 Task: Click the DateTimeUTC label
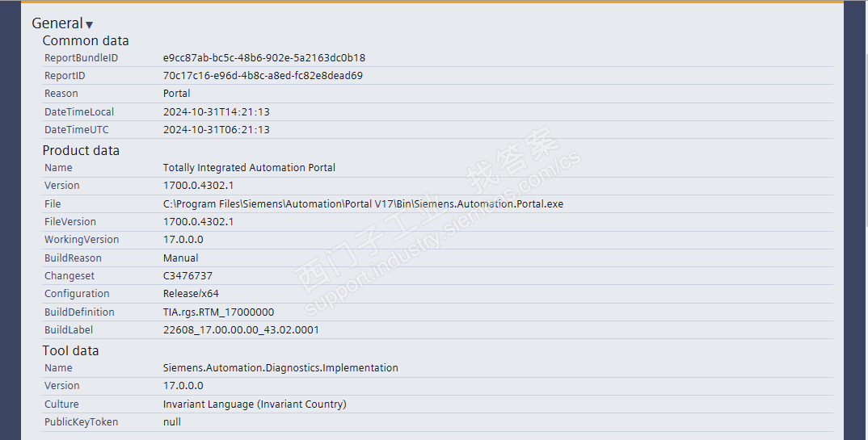(x=77, y=130)
